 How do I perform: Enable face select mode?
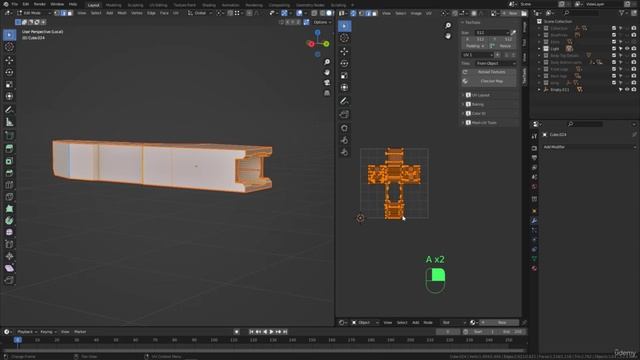tap(69, 13)
